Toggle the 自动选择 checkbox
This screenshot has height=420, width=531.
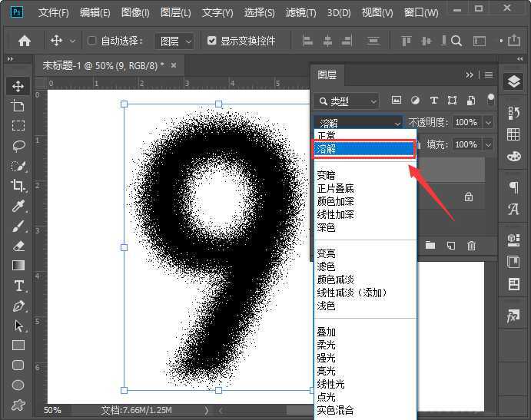(x=92, y=41)
